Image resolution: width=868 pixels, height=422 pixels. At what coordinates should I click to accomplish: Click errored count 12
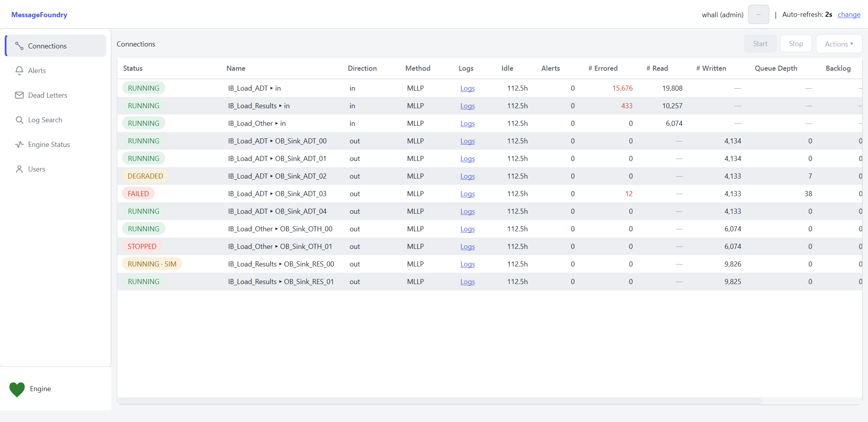click(629, 194)
